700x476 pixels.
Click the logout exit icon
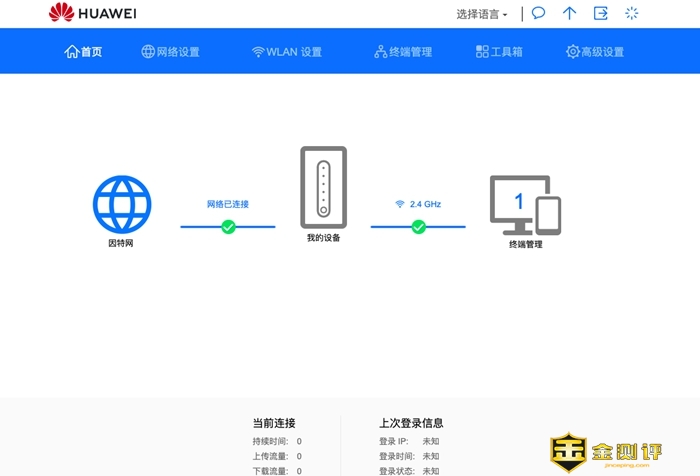(600, 13)
